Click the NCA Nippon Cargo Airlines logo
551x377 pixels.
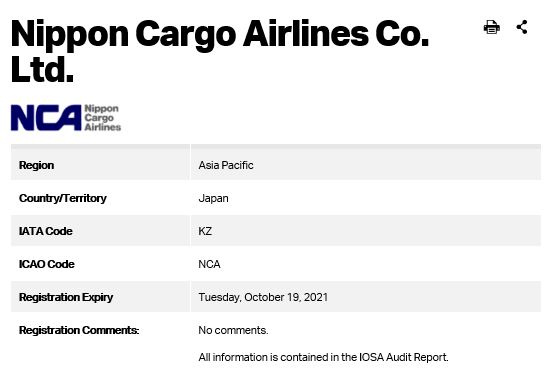tap(66, 118)
